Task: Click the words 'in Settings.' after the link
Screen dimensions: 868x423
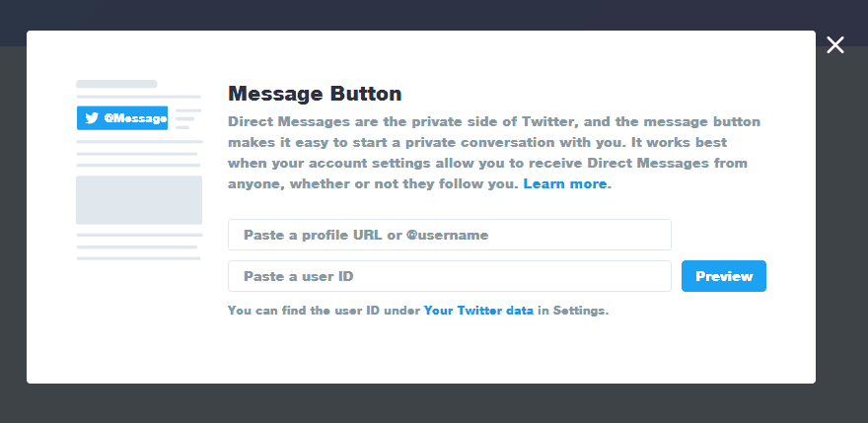Action: [x=573, y=311]
